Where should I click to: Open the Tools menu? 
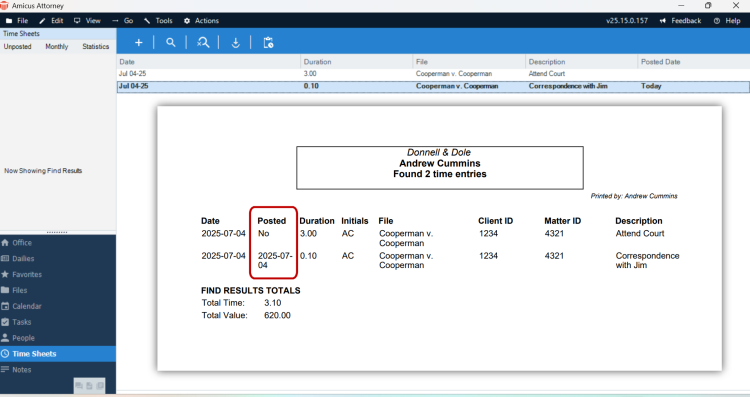[x=158, y=21]
